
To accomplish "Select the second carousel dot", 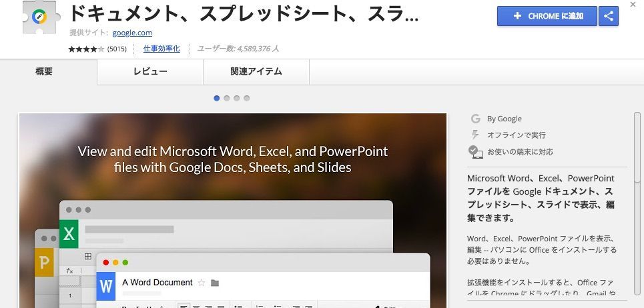I will click(x=227, y=98).
